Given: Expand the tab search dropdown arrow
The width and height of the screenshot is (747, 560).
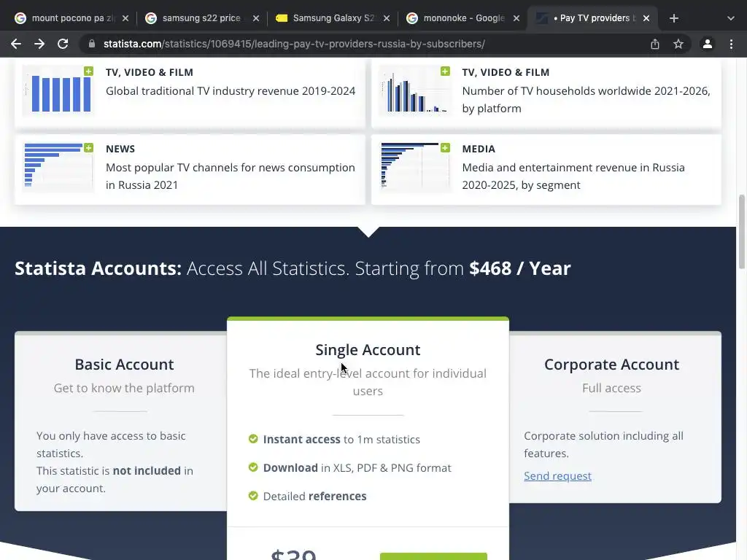Looking at the screenshot, I should pyautogui.click(x=731, y=18).
